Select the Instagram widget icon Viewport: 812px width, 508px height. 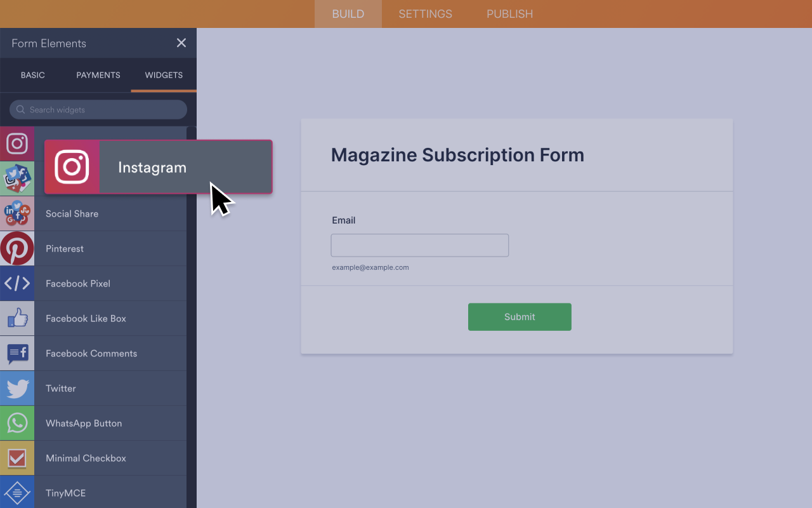[17, 144]
